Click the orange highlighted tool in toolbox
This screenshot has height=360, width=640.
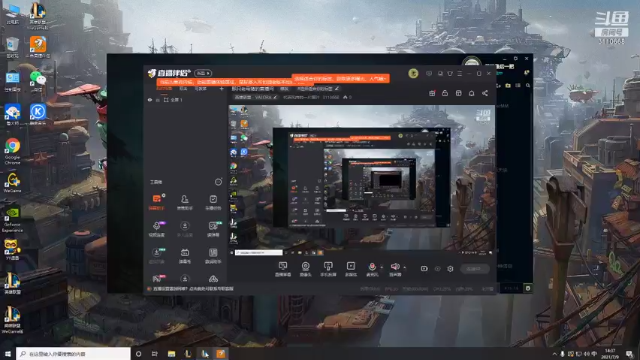157,202
